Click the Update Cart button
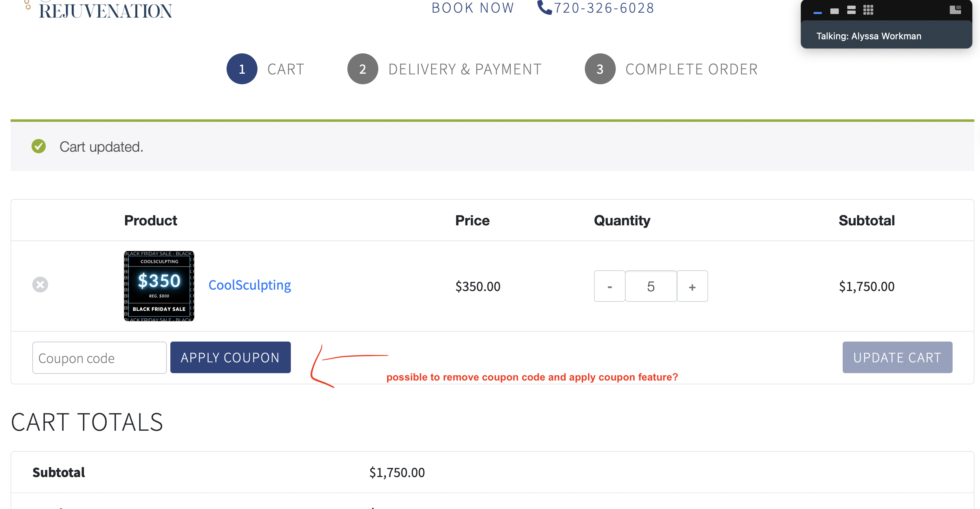This screenshot has height=509, width=980. [x=897, y=357]
